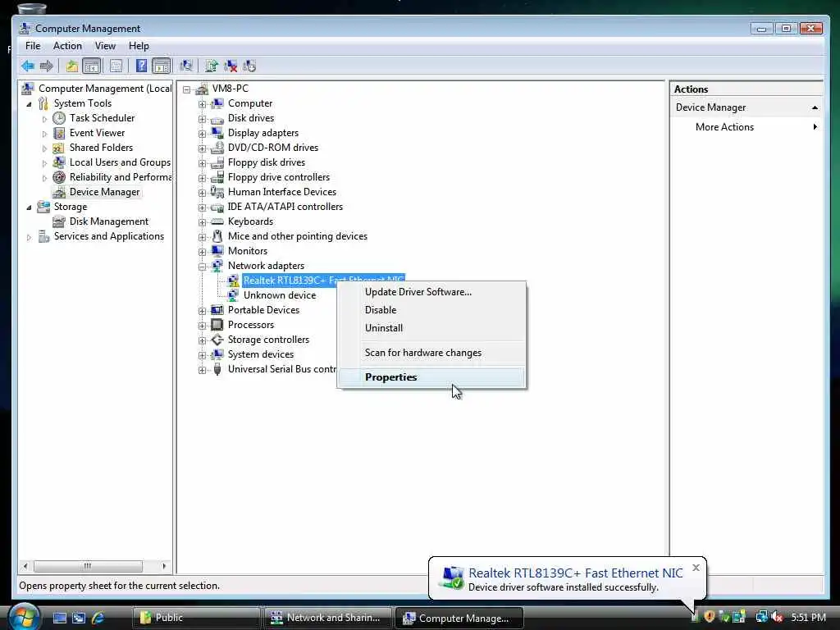Viewport: 840px width, 630px height.
Task: Choose Update Driver Software from context menu
Action: click(431, 292)
